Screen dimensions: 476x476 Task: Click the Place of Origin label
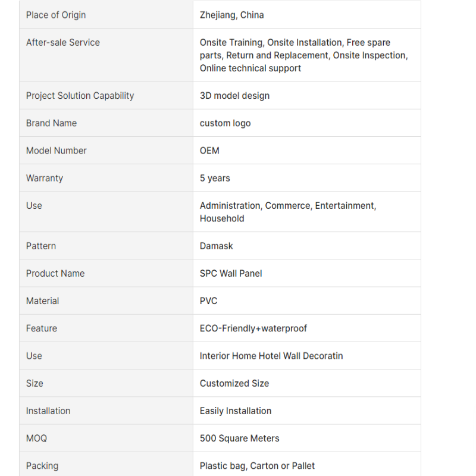(56, 15)
